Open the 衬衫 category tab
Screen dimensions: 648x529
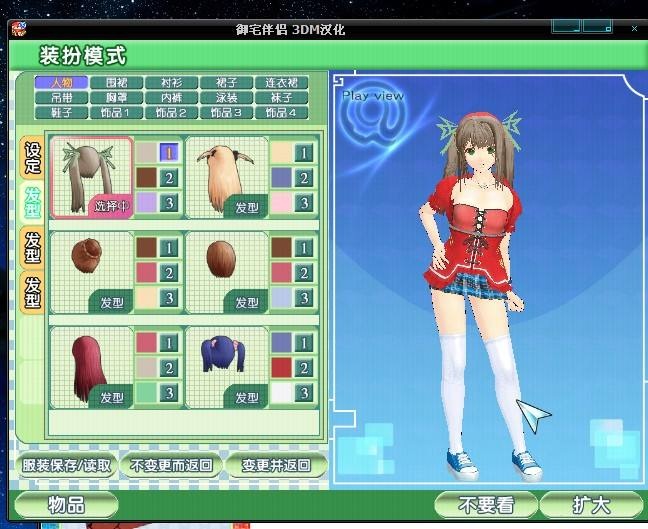click(x=172, y=83)
